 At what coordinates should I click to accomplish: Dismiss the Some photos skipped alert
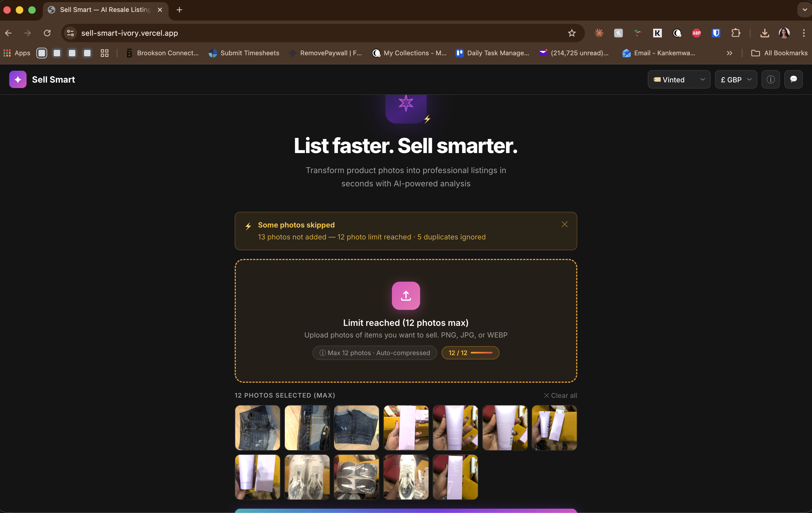pyautogui.click(x=565, y=225)
